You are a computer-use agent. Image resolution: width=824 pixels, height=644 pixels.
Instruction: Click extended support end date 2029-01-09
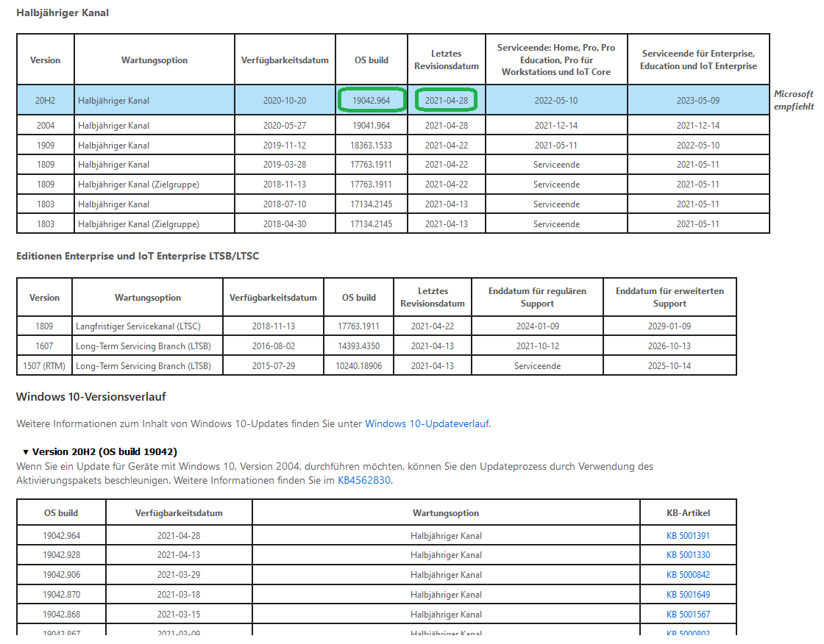click(669, 326)
